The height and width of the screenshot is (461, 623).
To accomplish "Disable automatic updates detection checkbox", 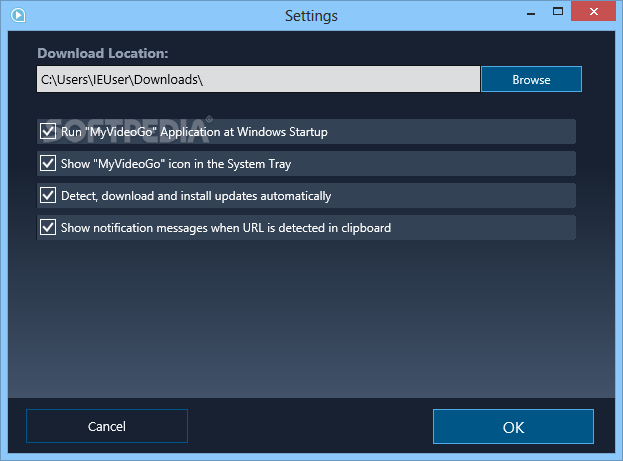I will tap(48, 195).
